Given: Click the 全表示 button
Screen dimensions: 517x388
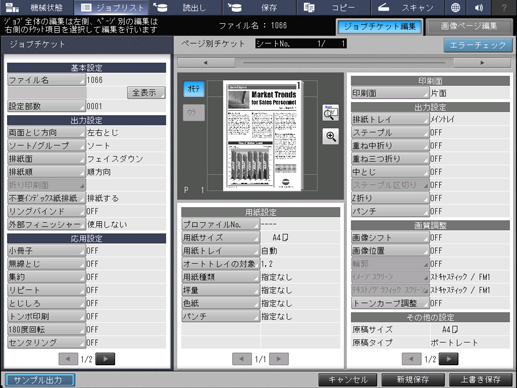Looking at the screenshot, I should point(146,93).
